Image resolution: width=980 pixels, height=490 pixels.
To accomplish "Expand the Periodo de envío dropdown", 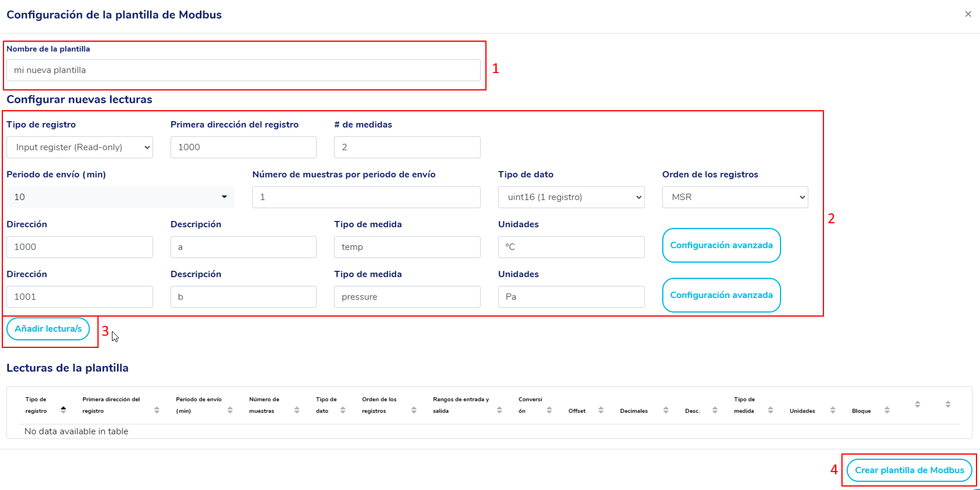I will click(x=120, y=197).
